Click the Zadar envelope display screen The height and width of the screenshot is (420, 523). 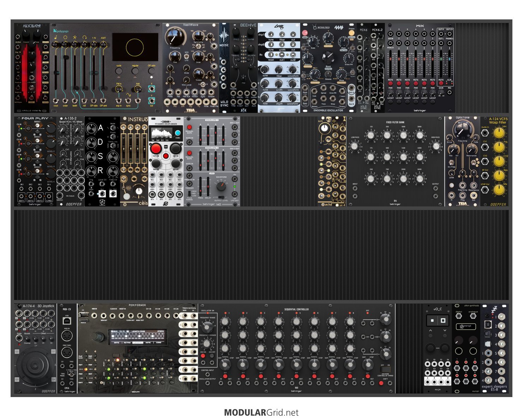coord(161,133)
